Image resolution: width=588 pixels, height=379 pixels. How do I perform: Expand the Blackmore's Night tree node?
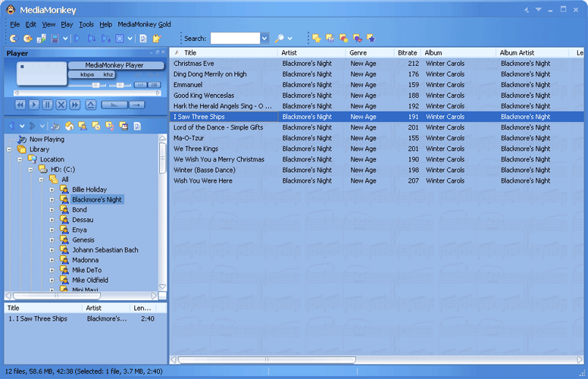point(52,200)
